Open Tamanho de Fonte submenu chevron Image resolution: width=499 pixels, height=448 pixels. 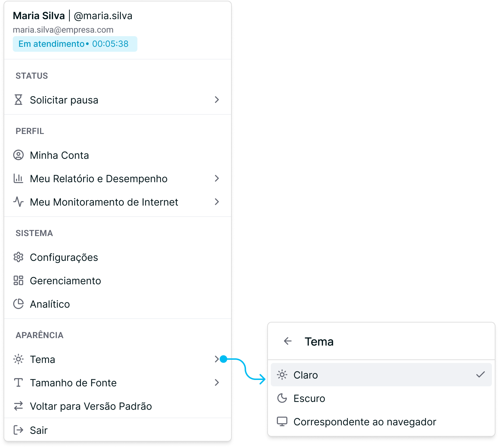217,382
